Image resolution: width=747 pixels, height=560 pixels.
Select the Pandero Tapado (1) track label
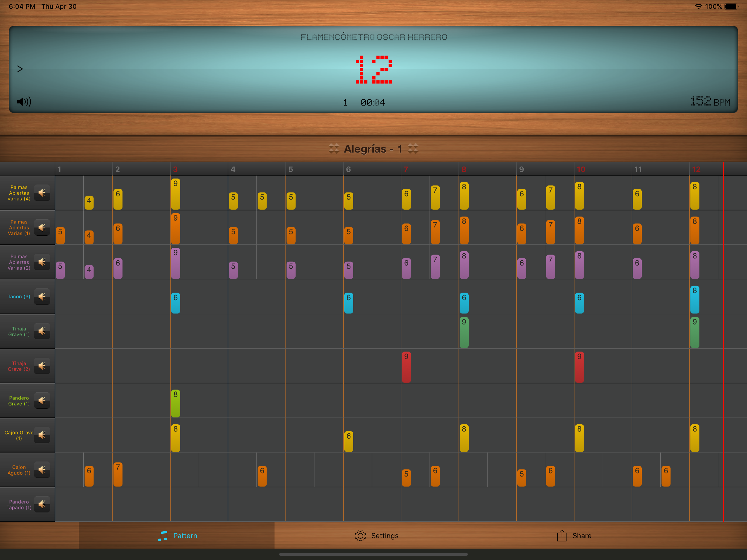pyautogui.click(x=19, y=504)
